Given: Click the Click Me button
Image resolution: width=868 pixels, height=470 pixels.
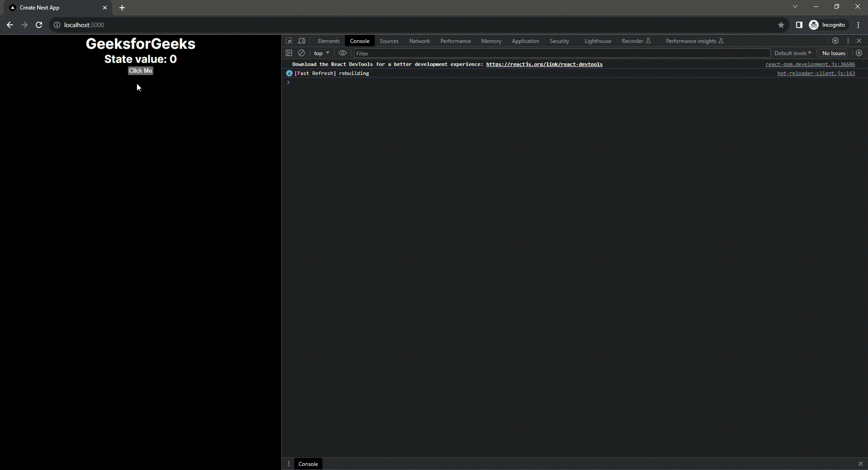Looking at the screenshot, I should 141,70.
